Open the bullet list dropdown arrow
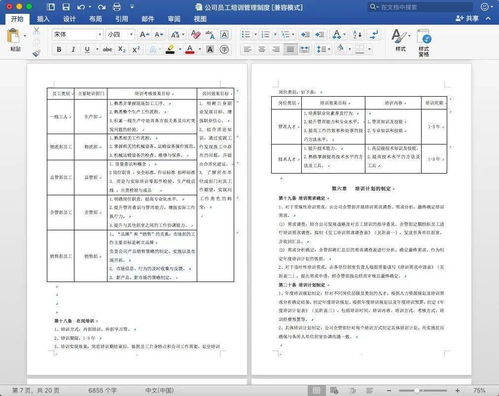 click(255, 34)
